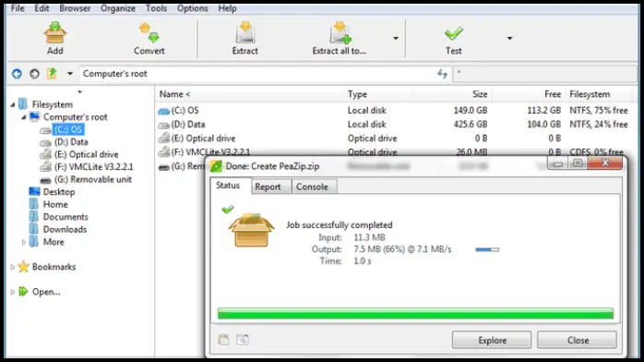
Task: Select Downloads in the tree
Action: (65, 229)
